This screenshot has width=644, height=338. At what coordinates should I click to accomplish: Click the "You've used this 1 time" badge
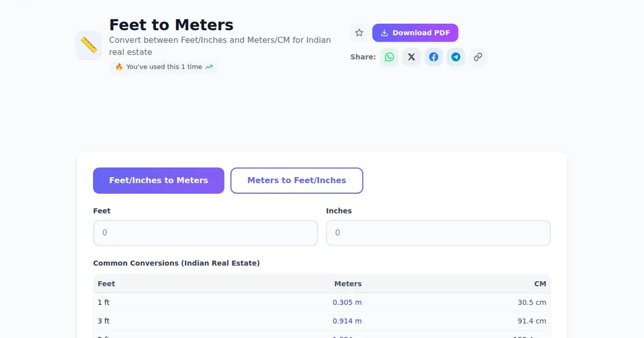click(x=164, y=67)
